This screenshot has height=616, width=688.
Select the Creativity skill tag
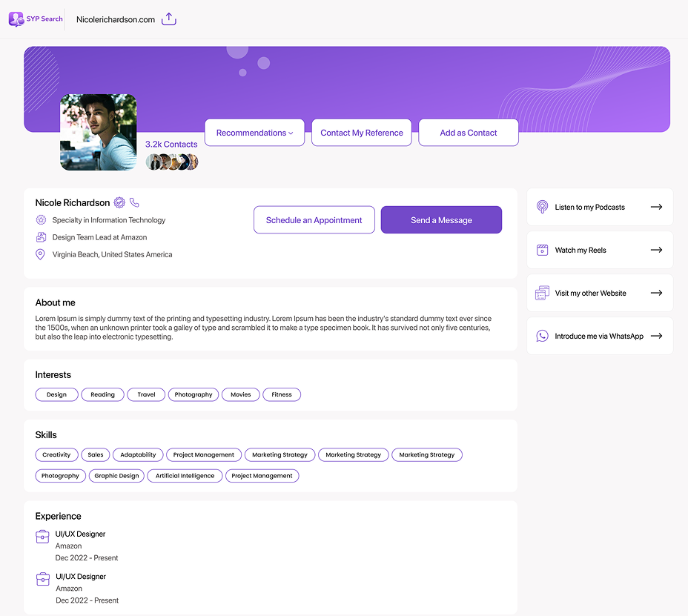coord(56,454)
